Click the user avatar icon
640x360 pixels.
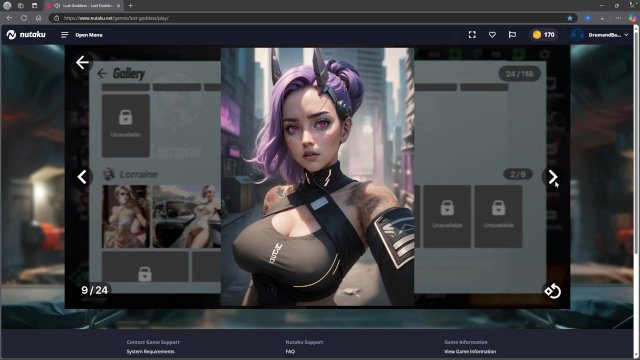coord(577,35)
